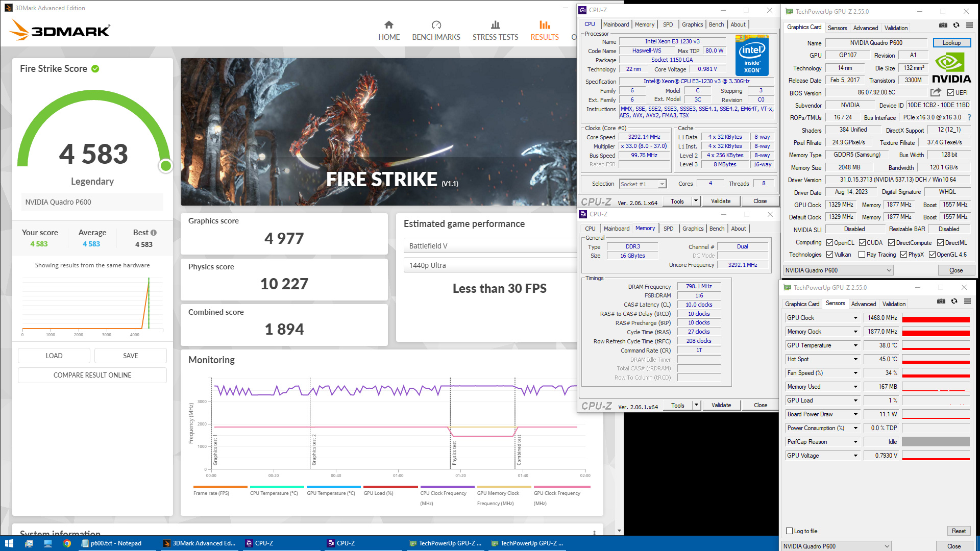Switch to SPD tab in lower CPU-Z window
980x551 pixels.
669,229
